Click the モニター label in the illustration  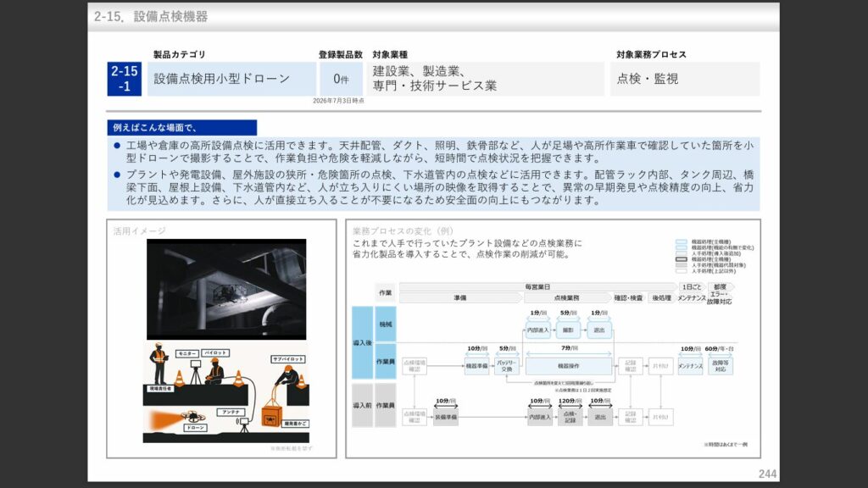click(x=186, y=353)
